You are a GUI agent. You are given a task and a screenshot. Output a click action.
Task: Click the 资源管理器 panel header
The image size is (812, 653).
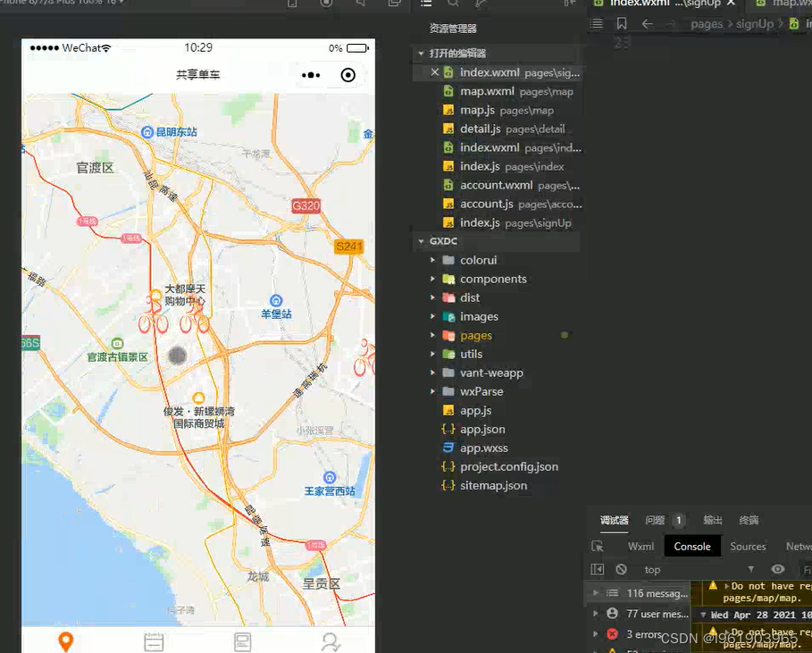tap(453, 29)
